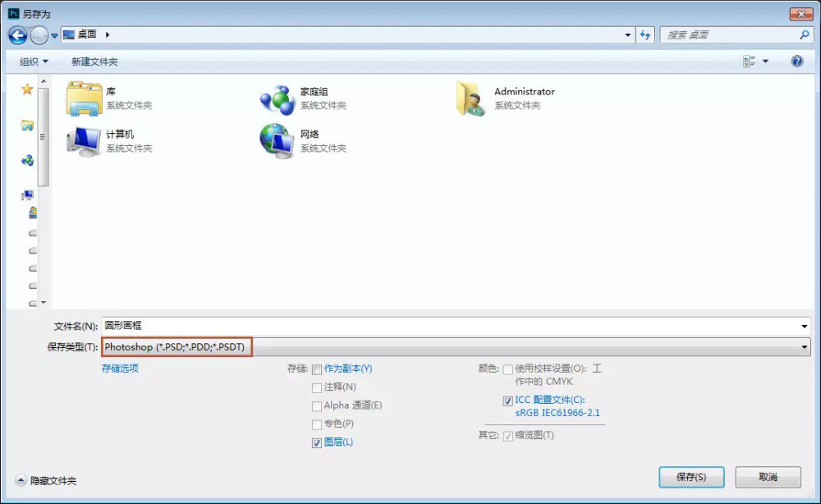Click the refresh icon beside the address bar

coord(646,34)
